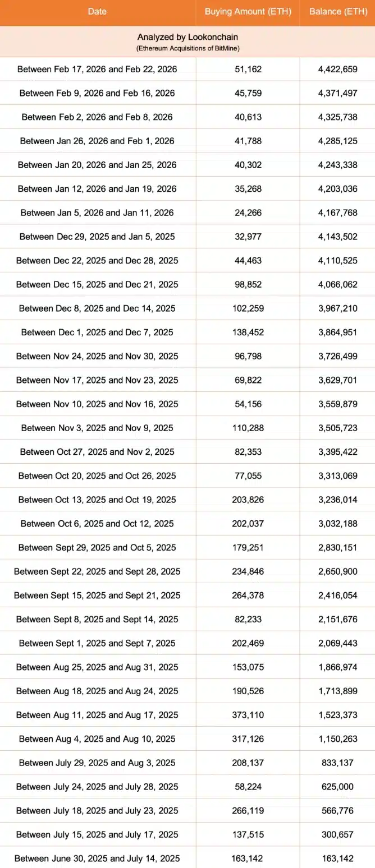This screenshot has width=375, height=868.
Task: Select the buying amount 45,759 cell
Action: tap(248, 93)
